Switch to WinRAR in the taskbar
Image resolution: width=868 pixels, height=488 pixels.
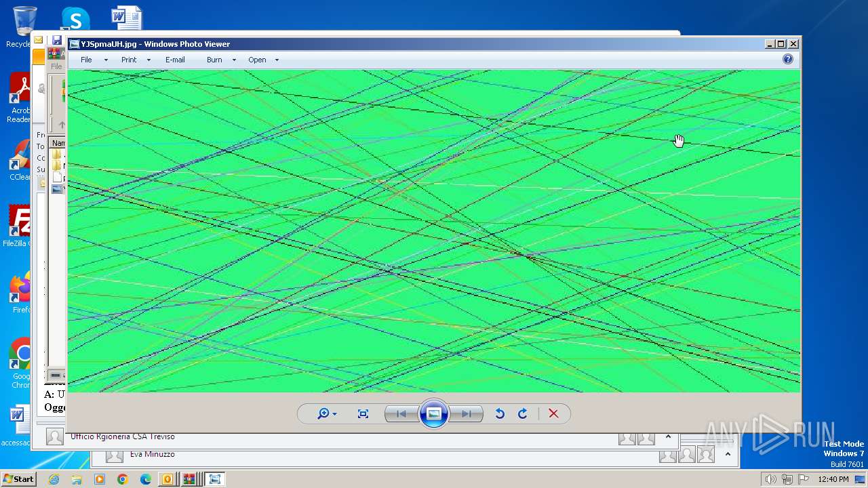click(x=190, y=479)
